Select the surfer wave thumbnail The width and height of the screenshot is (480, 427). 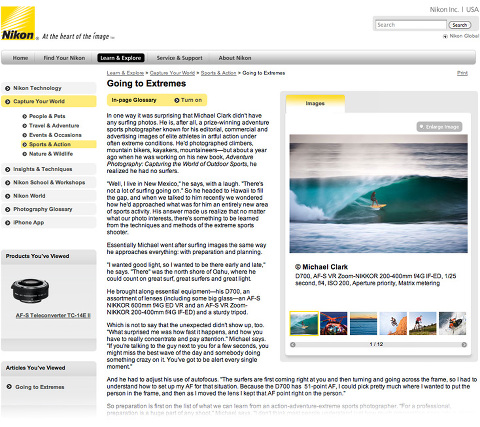304,323
